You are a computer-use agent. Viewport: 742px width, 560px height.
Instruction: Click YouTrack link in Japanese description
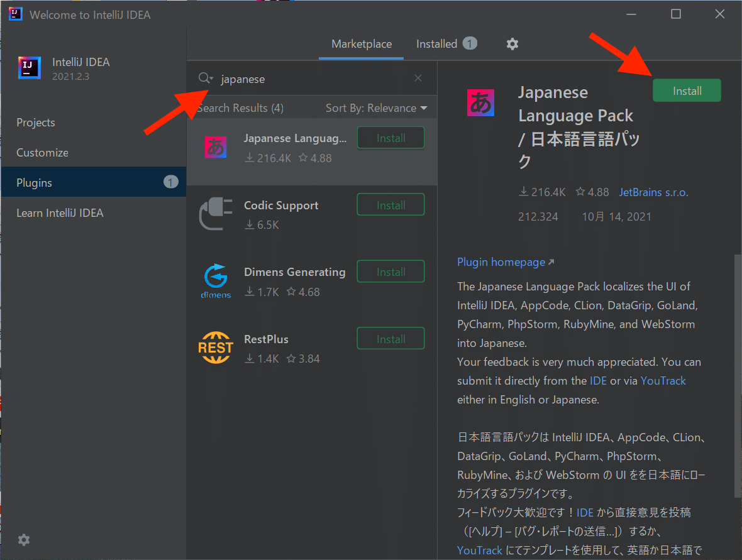point(479,551)
